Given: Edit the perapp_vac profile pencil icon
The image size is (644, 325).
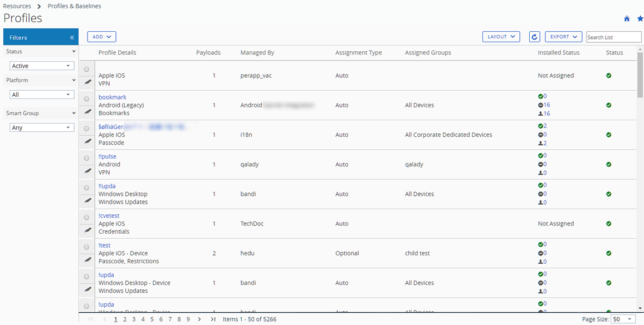Looking at the screenshot, I should [x=87, y=82].
